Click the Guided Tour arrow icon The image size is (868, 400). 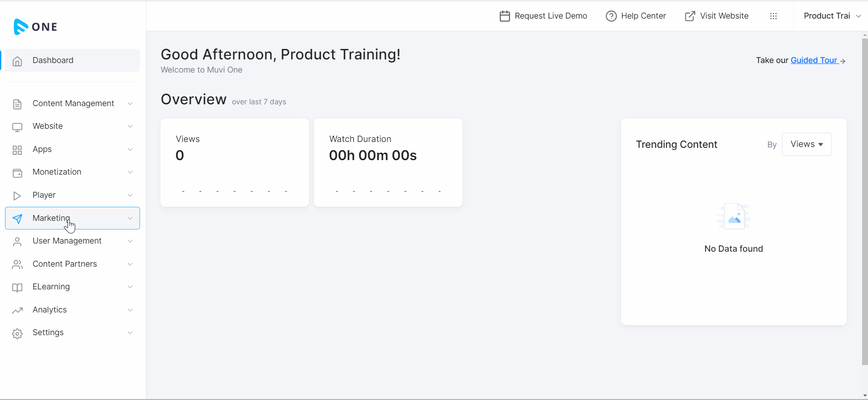(x=843, y=61)
